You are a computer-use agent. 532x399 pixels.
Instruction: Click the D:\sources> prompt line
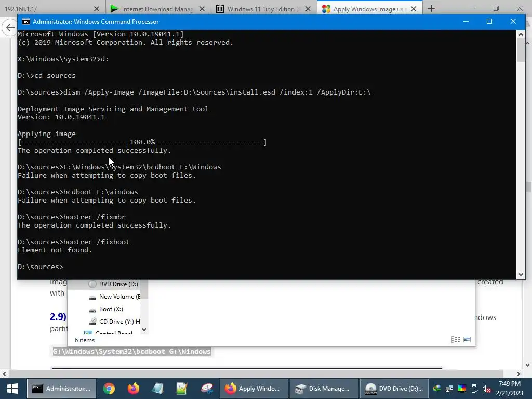[x=41, y=267]
